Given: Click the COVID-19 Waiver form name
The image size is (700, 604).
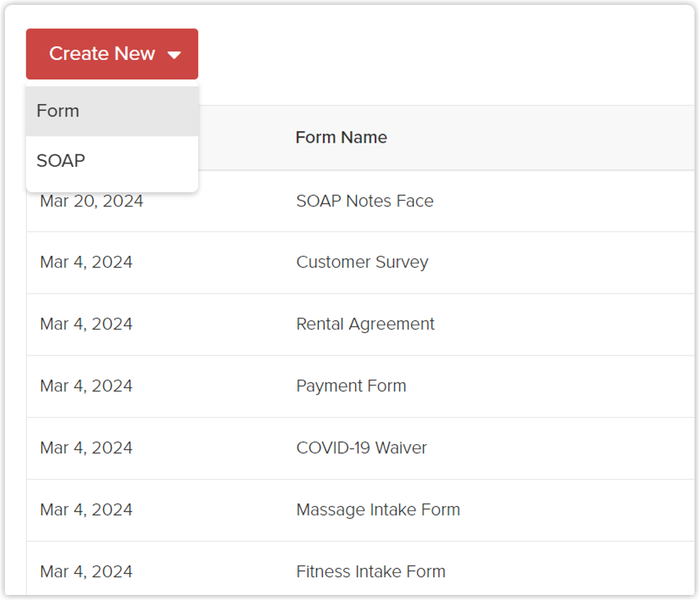Looking at the screenshot, I should click(x=361, y=447).
